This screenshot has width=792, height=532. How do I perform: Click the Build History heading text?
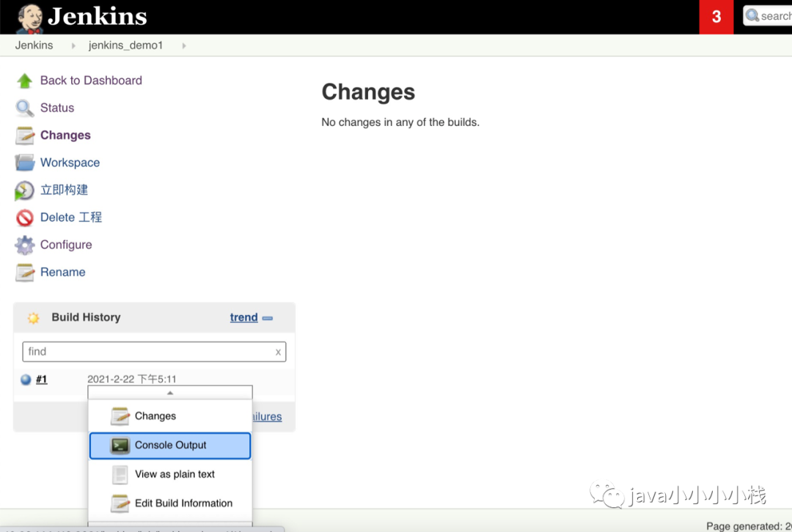(x=87, y=317)
